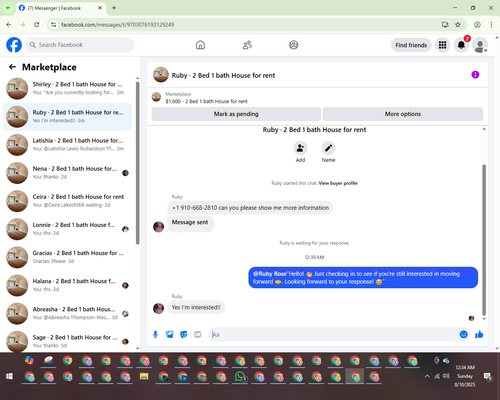Click Find friends button
Viewport: 500px width, 400px height.
click(411, 45)
